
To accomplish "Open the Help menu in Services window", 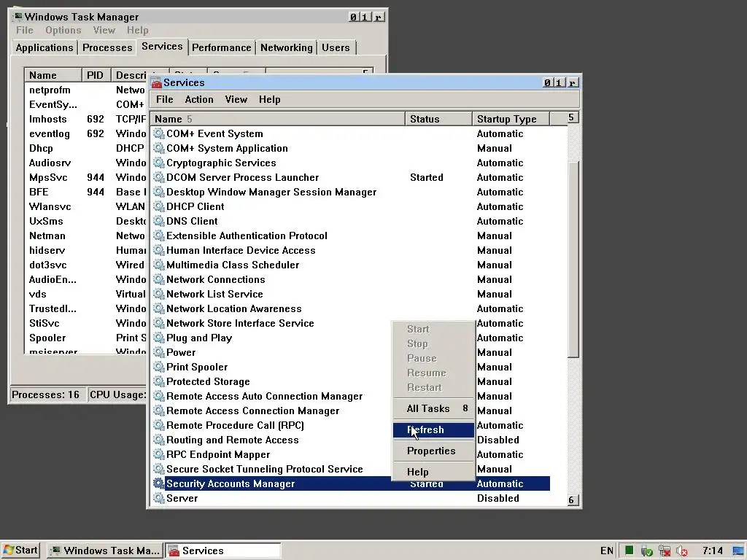I will [270, 99].
